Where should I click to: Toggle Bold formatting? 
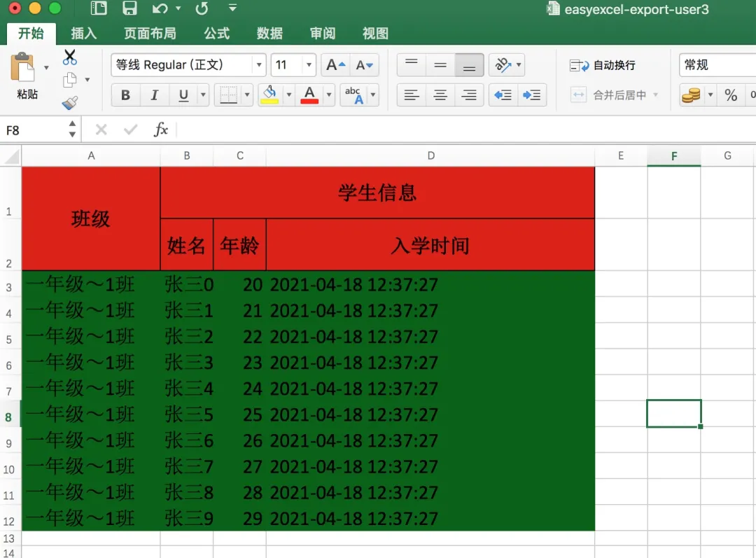coord(125,95)
